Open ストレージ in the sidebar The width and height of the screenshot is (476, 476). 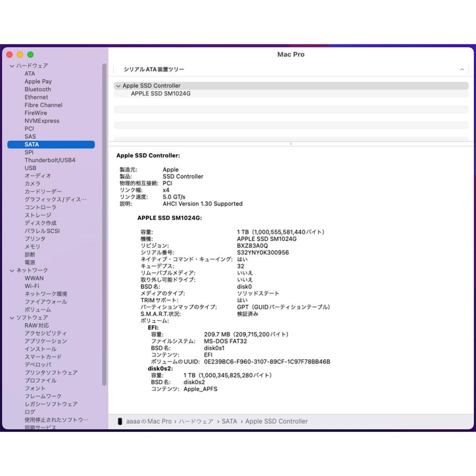(38, 215)
